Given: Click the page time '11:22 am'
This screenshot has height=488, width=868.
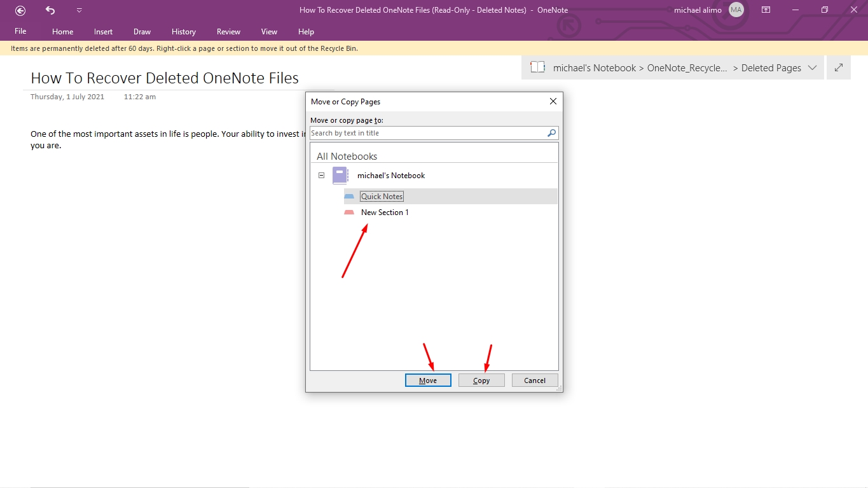Looking at the screenshot, I should point(140,97).
